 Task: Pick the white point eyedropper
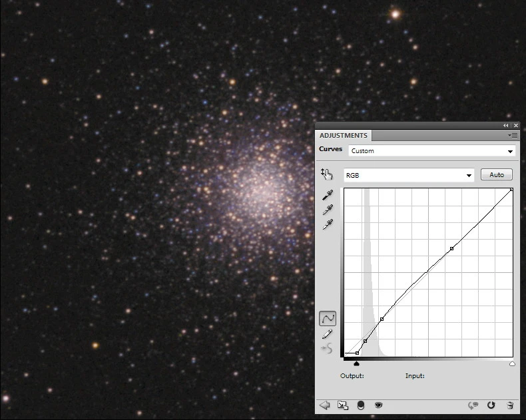(327, 224)
